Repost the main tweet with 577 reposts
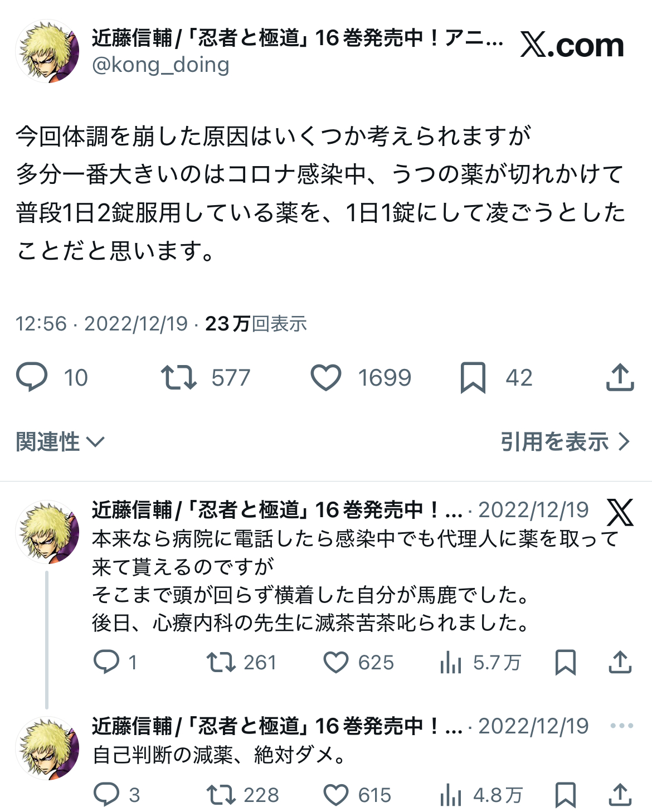Image resolution: width=652 pixels, height=812 pixels. [178, 377]
